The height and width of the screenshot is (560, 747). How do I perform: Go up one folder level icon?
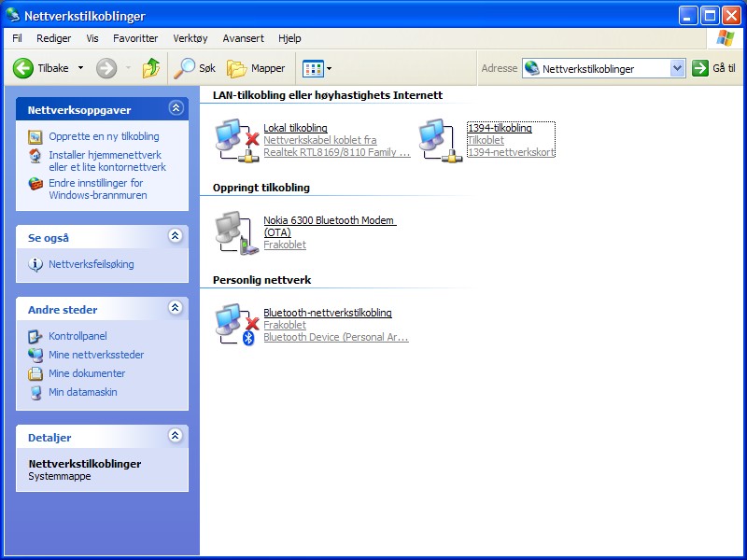[x=151, y=68]
